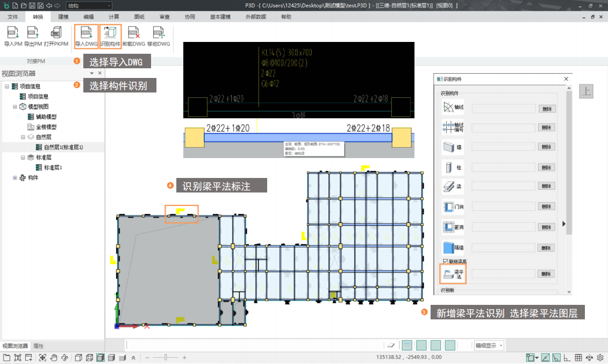This screenshot has width=608, height=364.
Task: Choose the 梁平法 recognition icon
Action: point(453,274)
